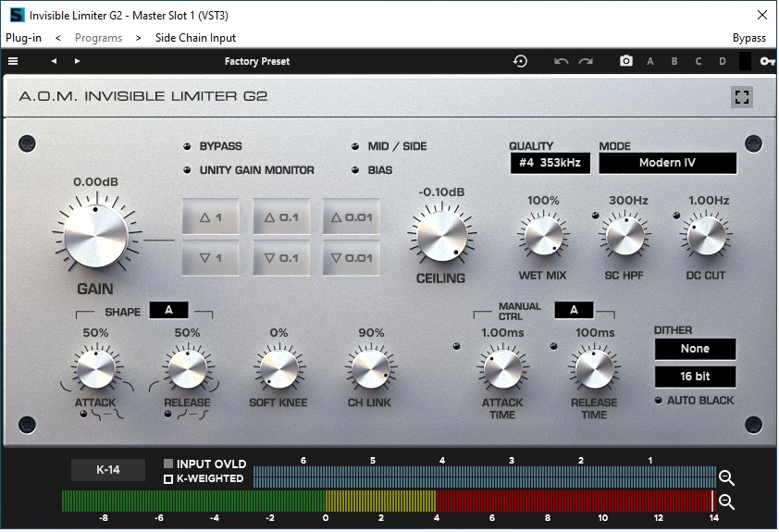Enable manual ATTACK TIME LED

click(x=456, y=346)
